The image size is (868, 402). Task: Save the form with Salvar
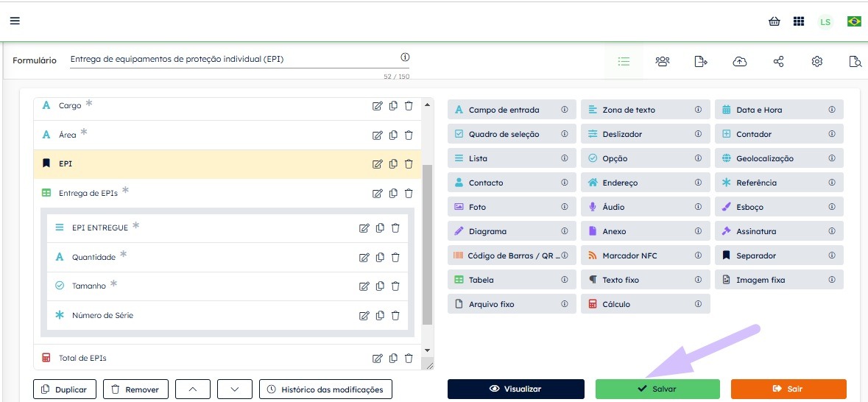[657, 389]
